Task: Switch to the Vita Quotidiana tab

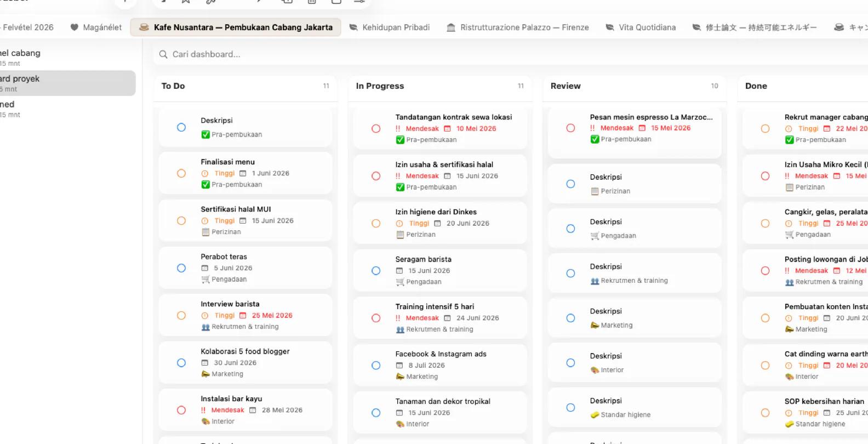Action: [641, 27]
